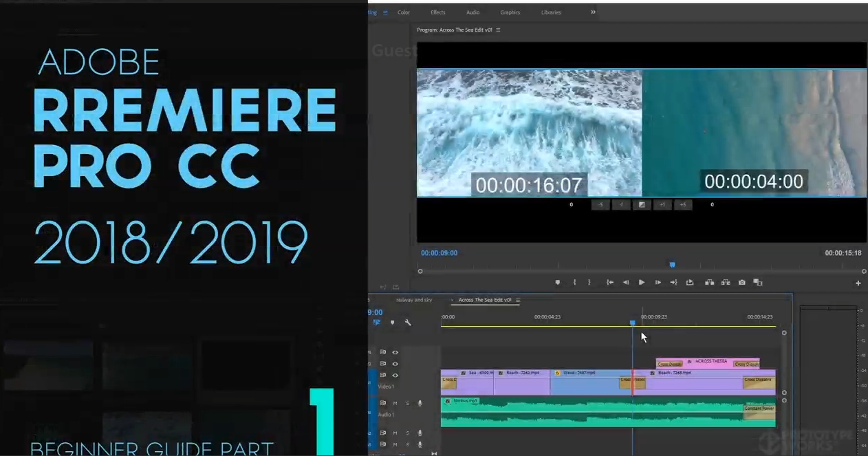
Task: Mute the A3 audio track
Action: (x=395, y=444)
